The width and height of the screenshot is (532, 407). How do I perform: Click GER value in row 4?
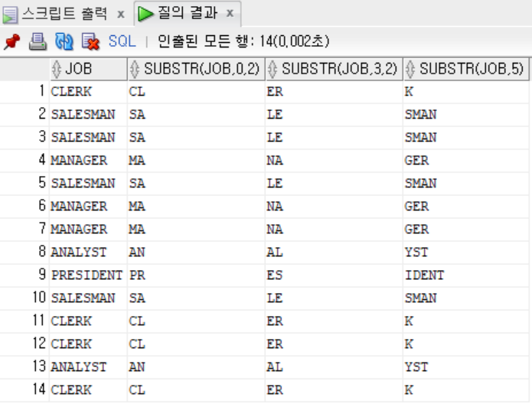416,161
